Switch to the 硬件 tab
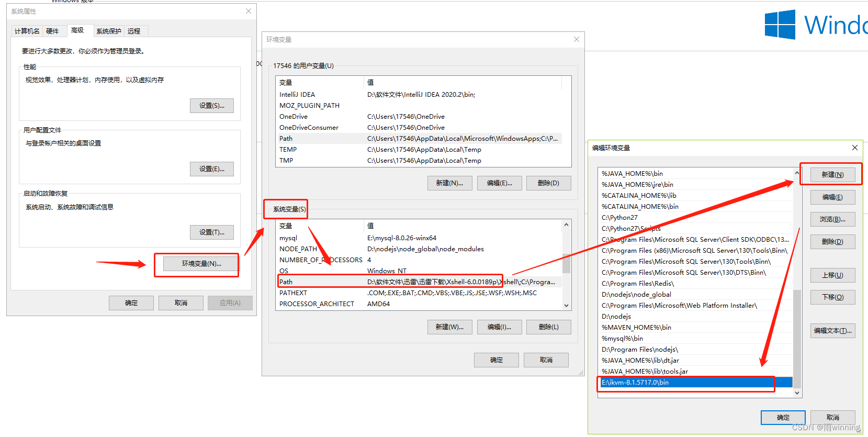This screenshot has height=437, width=868. [52, 31]
